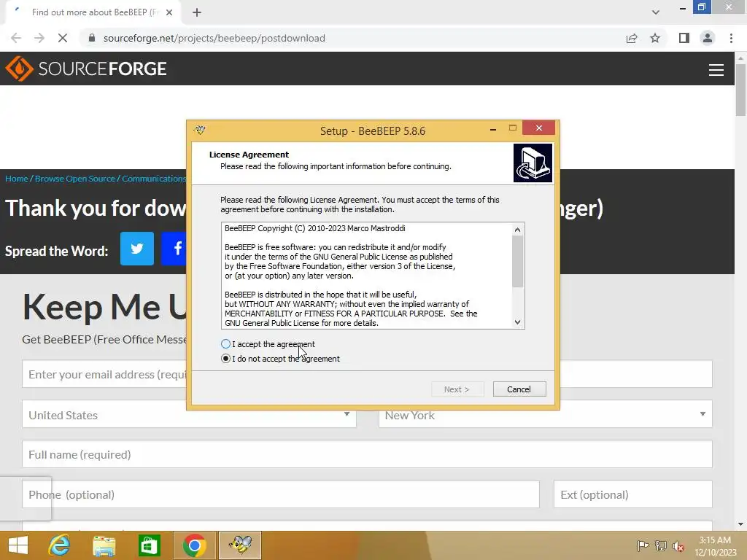Viewport: 747px width, 560px height.
Task: Click the Cancel button in Setup
Action: click(519, 389)
